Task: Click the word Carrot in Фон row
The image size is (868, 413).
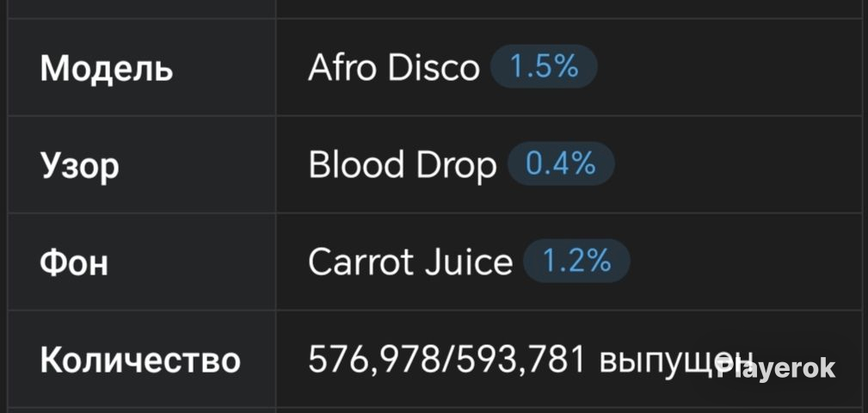Action: pyautogui.click(x=361, y=262)
